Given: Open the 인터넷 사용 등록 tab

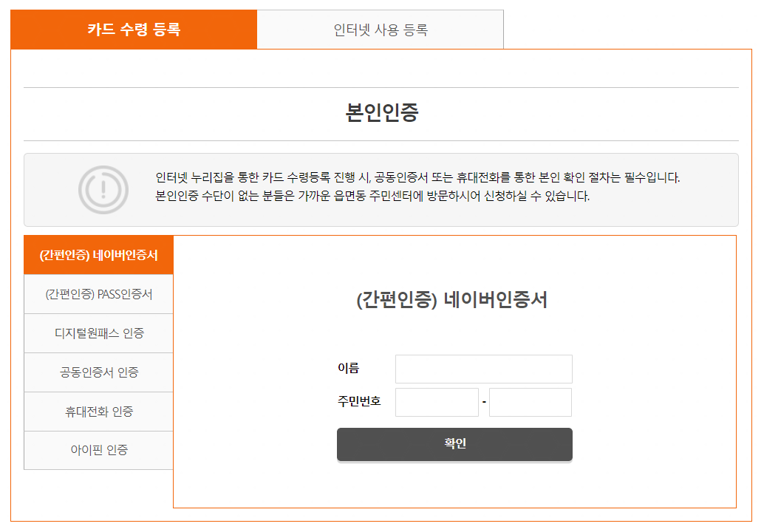Looking at the screenshot, I should [381, 30].
